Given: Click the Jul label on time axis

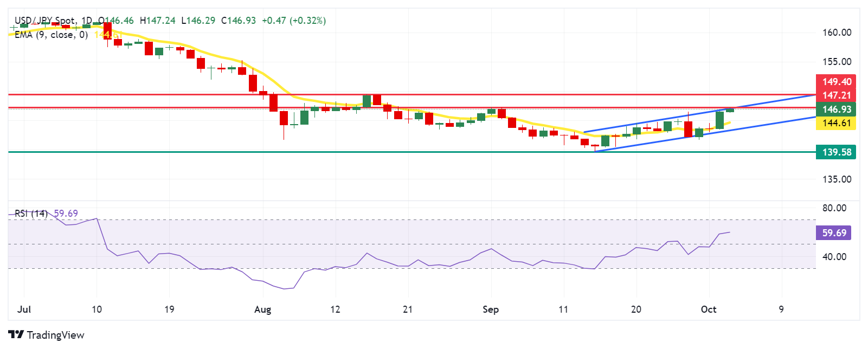Looking at the screenshot, I should (x=24, y=309).
